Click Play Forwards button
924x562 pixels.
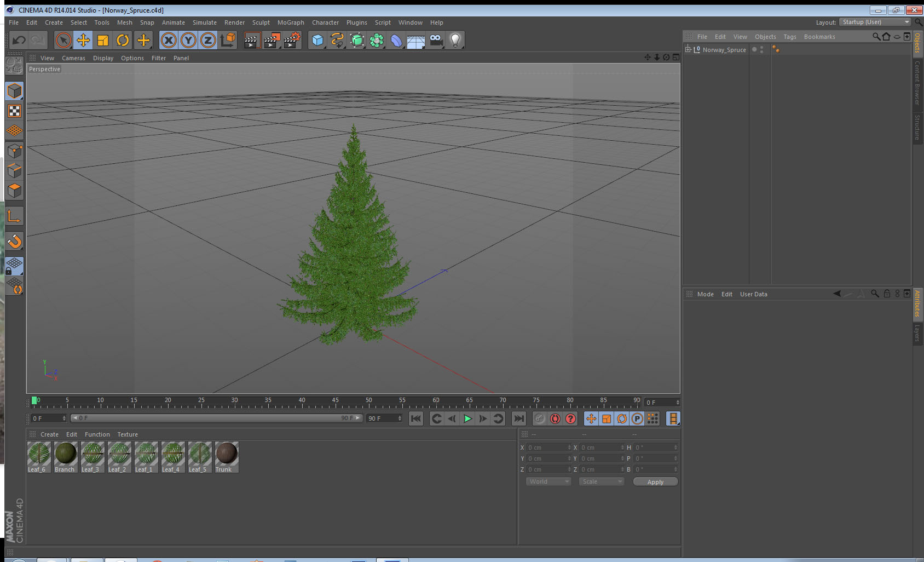point(467,418)
